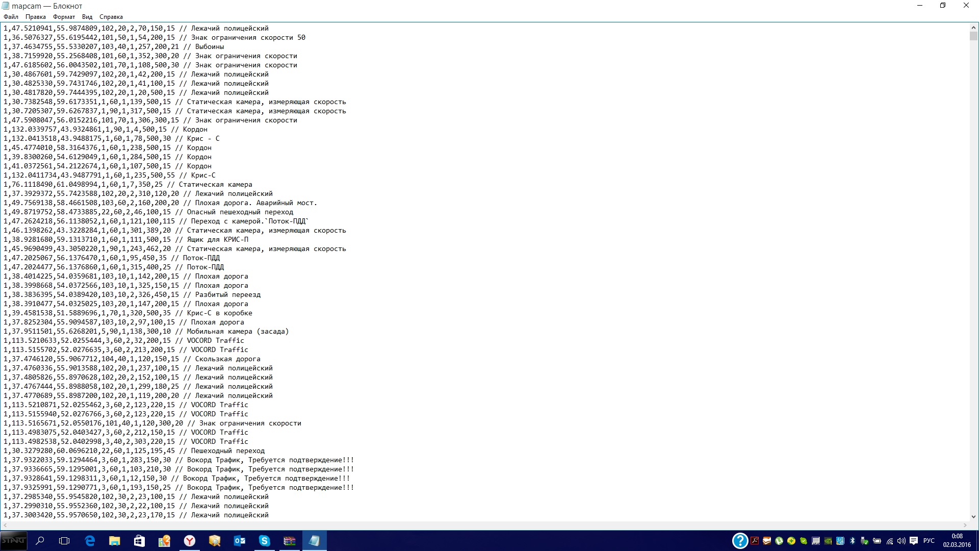This screenshot has height=551, width=980.
Task: Open WinRAR taskbar icon
Action: (x=289, y=541)
